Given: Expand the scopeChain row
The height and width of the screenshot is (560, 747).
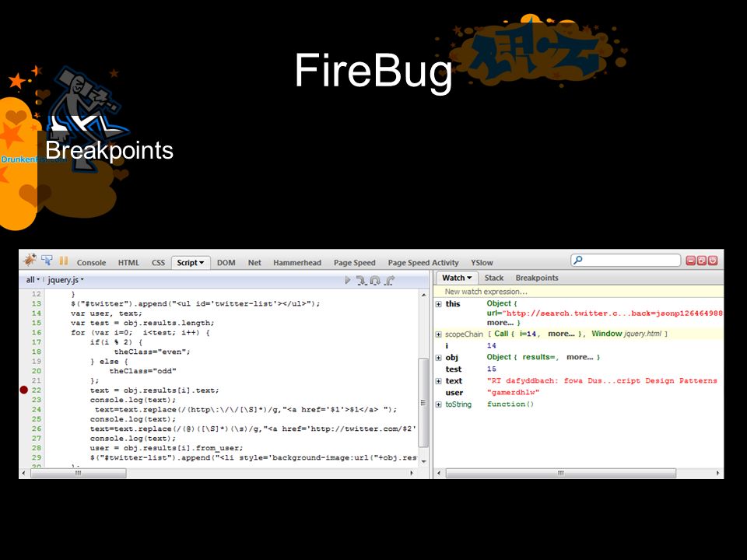Looking at the screenshot, I should (x=438, y=334).
